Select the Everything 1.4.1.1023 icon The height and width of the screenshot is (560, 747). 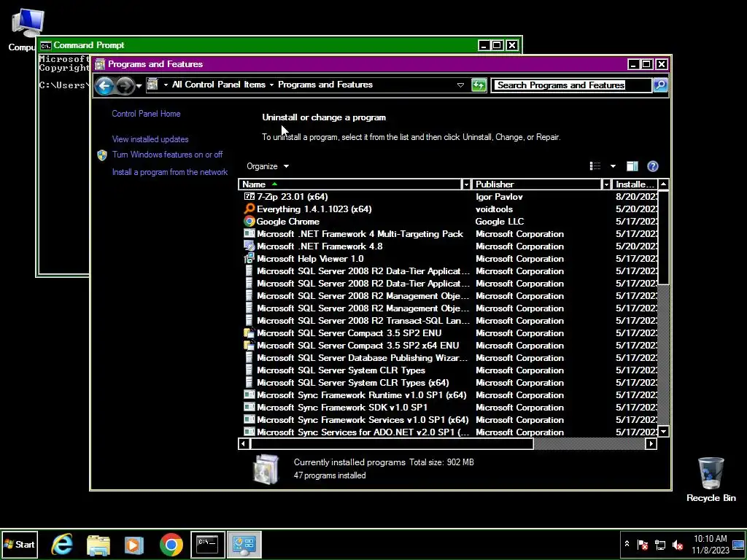pos(249,209)
